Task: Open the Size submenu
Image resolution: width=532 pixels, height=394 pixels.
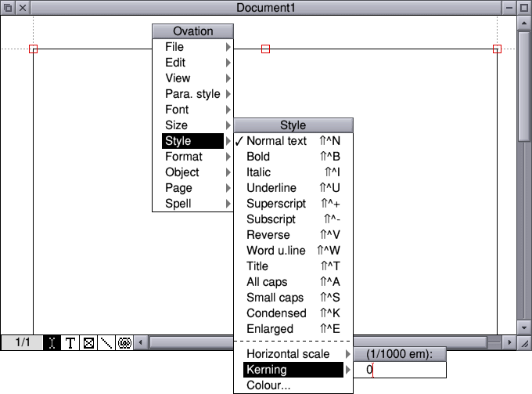Action: (192, 125)
